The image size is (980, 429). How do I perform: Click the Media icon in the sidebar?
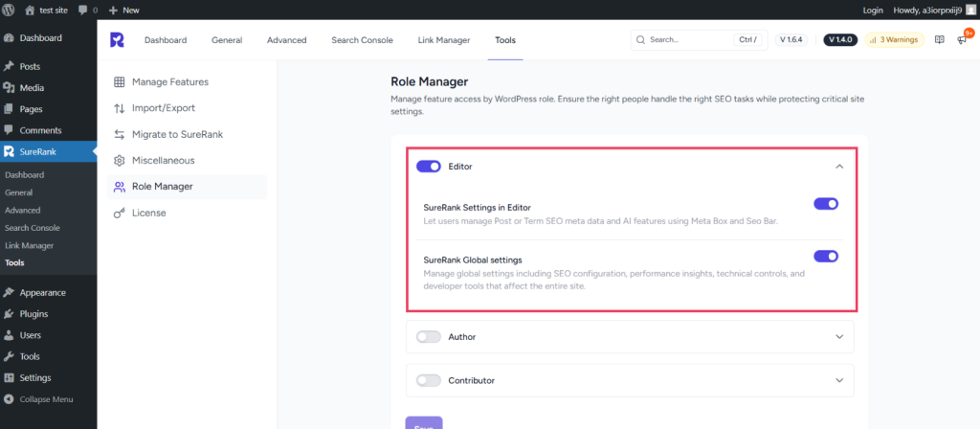click(x=9, y=87)
